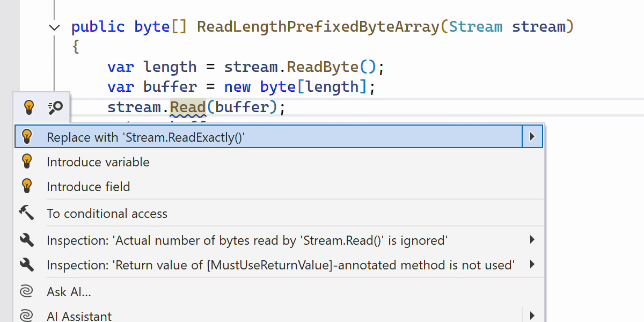
Task: Choose the Introduce field action
Action: 89,187
